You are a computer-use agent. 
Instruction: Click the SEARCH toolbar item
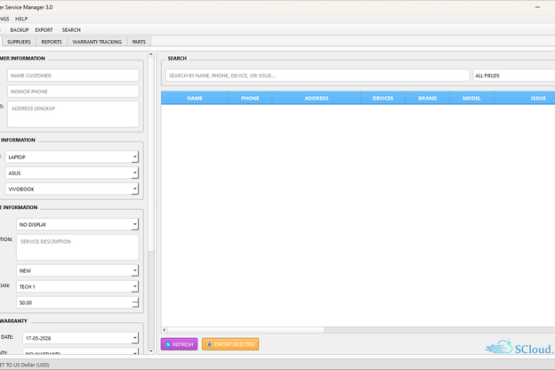click(x=71, y=30)
